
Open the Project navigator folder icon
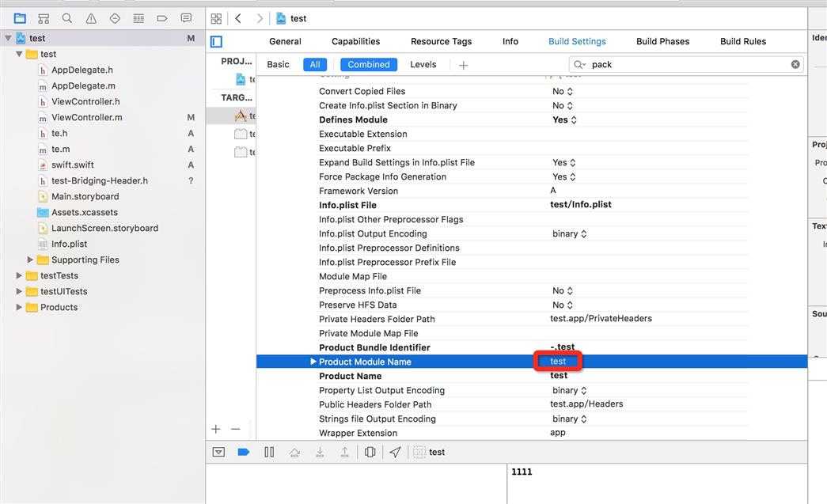20,18
